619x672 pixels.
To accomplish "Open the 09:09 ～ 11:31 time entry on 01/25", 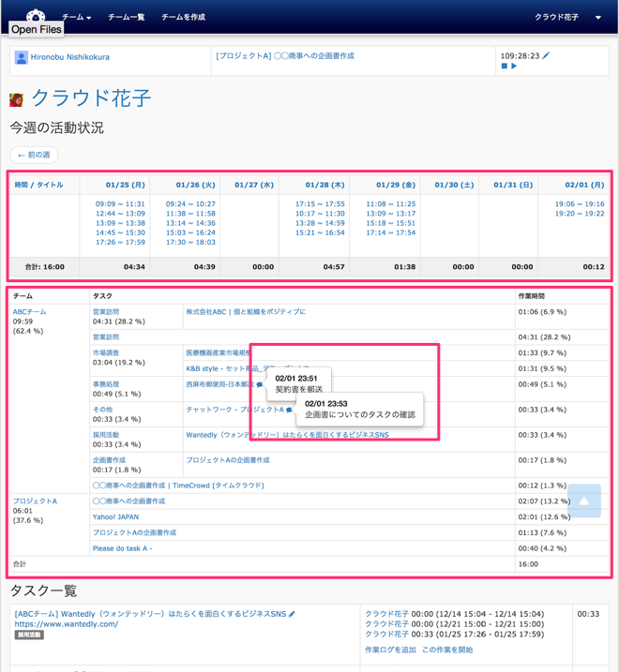I will click(120, 203).
